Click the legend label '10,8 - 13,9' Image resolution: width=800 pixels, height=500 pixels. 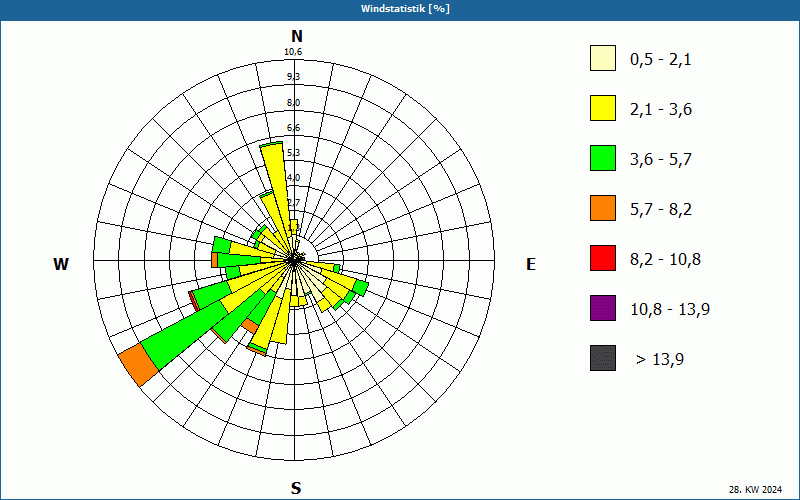point(670,310)
